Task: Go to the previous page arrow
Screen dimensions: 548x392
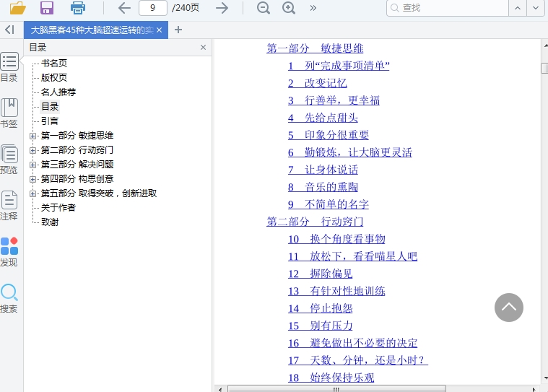Action: click(124, 8)
